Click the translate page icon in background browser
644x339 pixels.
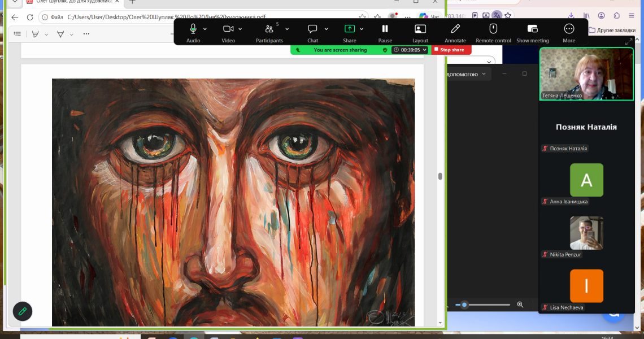(x=497, y=16)
